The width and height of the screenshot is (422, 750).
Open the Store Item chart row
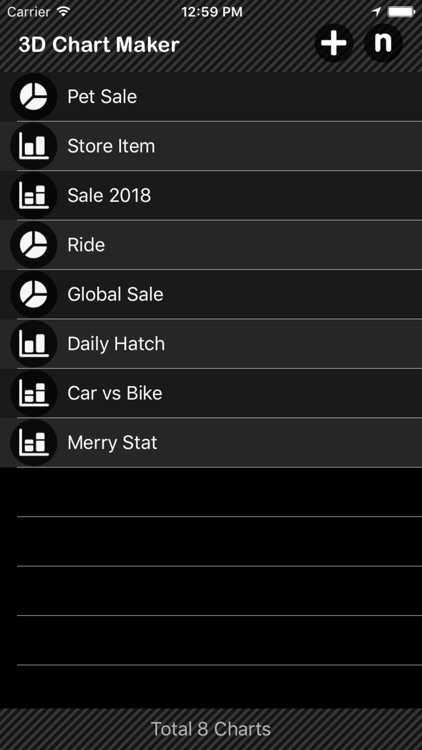click(x=211, y=146)
